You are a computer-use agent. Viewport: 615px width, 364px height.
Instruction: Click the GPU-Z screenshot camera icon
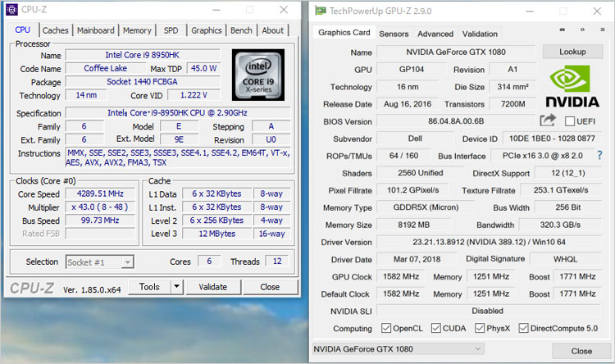click(x=562, y=30)
